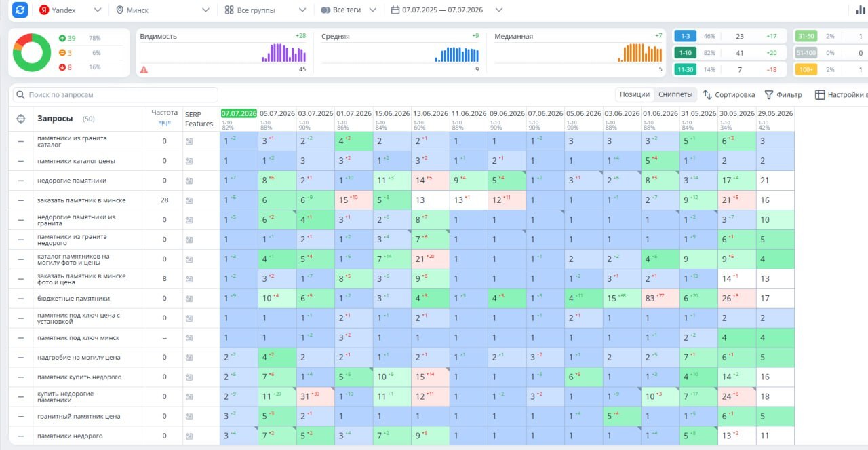Switch to the Позиции tab
The height and width of the screenshot is (450, 868).
(635, 95)
